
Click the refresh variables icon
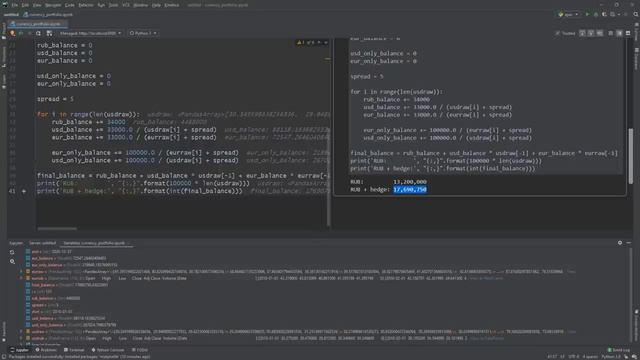click(x=12, y=252)
